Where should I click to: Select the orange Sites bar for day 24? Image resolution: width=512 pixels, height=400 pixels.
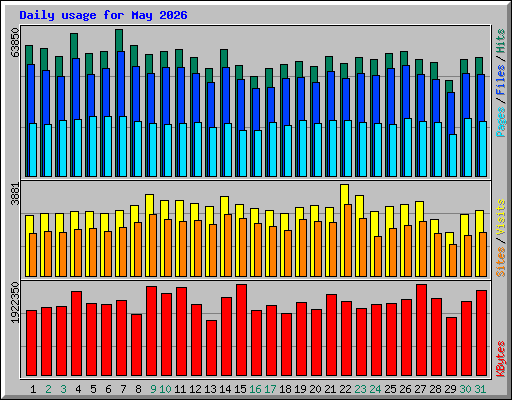click(x=378, y=256)
